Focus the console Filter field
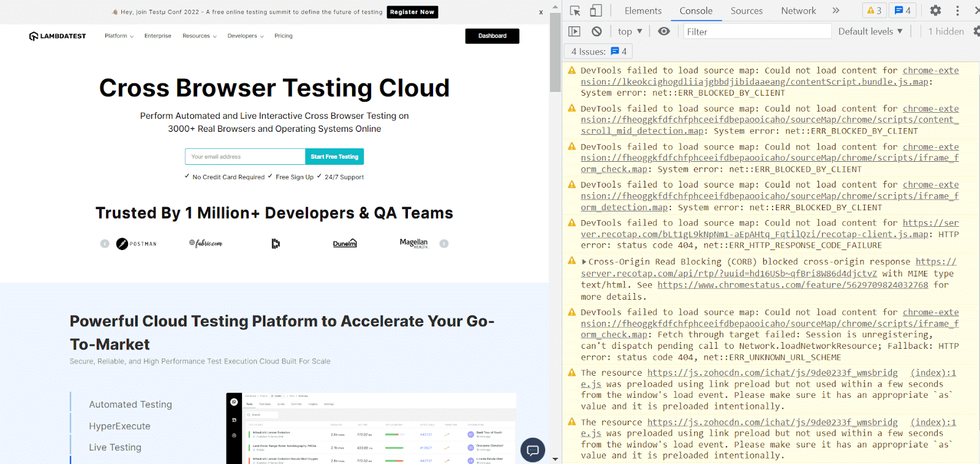The height and width of the screenshot is (464, 980). point(757,31)
